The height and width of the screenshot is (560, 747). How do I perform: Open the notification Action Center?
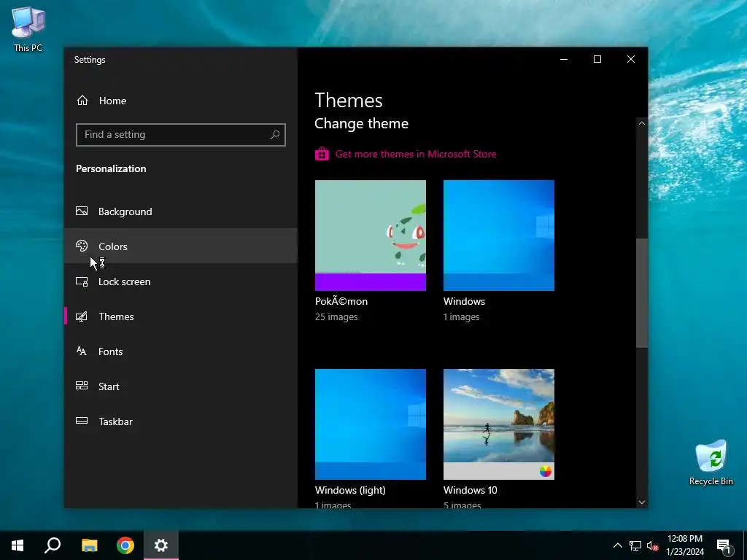[x=724, y=545]
